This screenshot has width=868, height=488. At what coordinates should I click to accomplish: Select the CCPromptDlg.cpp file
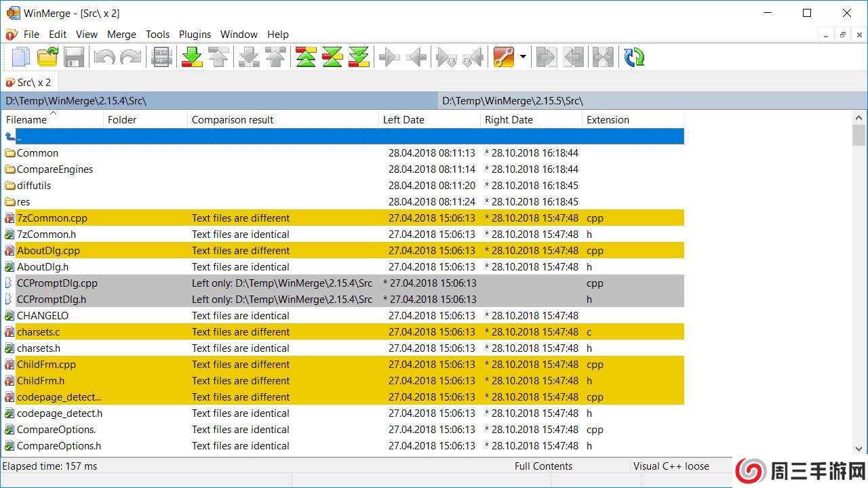pos(343,283)
